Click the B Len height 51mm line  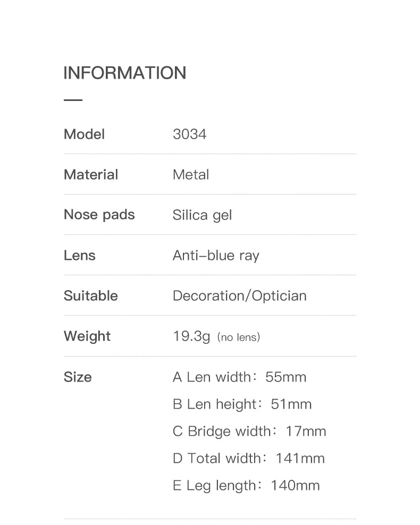coord(242,404)
